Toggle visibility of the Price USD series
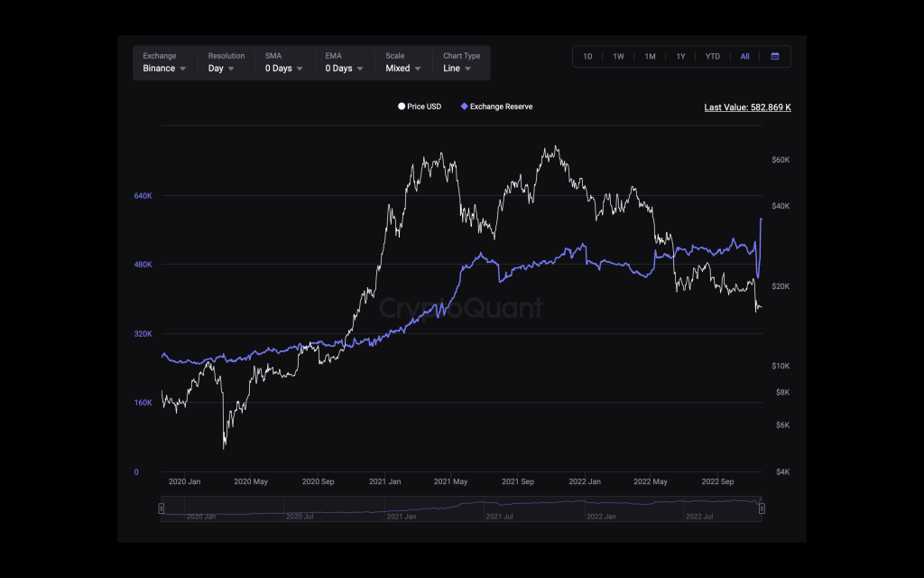The width and height of the screenshot is (924, 578). click(x=419, y=107)
